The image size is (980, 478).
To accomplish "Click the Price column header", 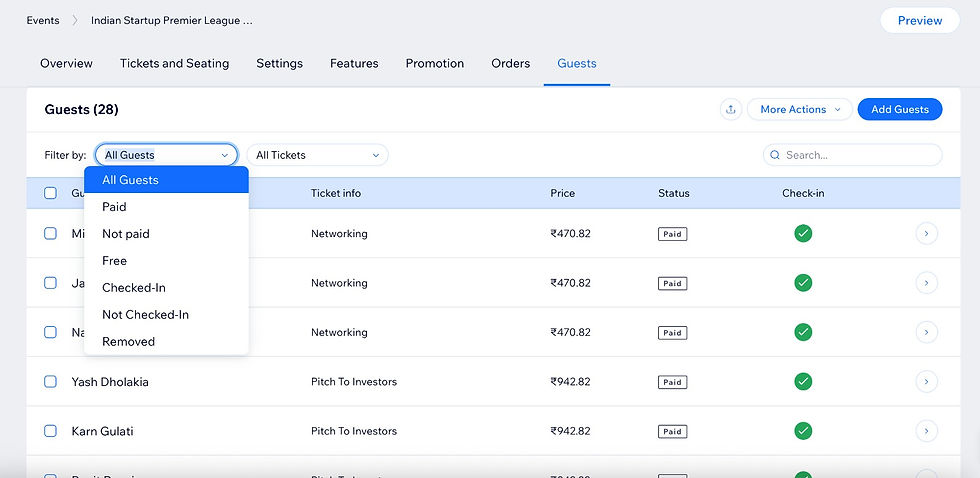I will 562,193.
